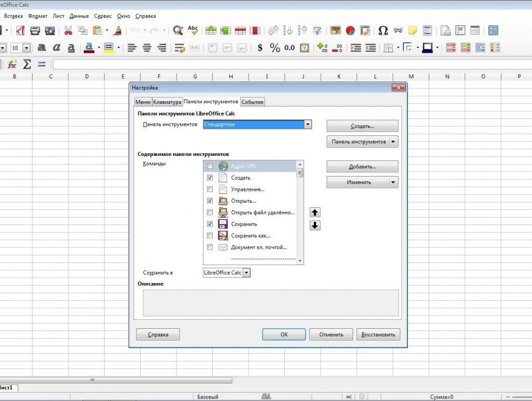Click the Справка button in dialog
Viewport: 532px width, 401px height.
coord(158,335)
